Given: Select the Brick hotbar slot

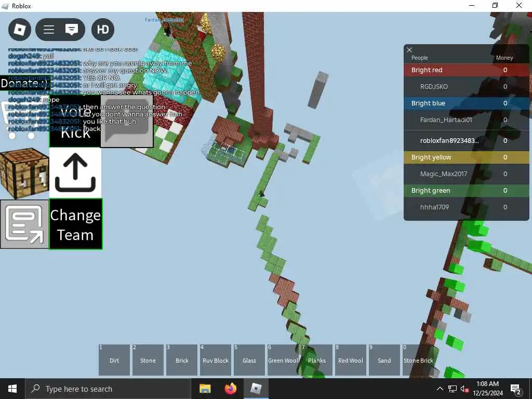Looking at the screenshot, I should coord(182,360).
